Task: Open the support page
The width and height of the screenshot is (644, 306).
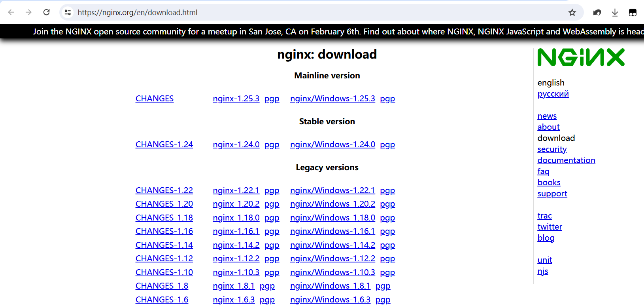Action: [552, 194]
